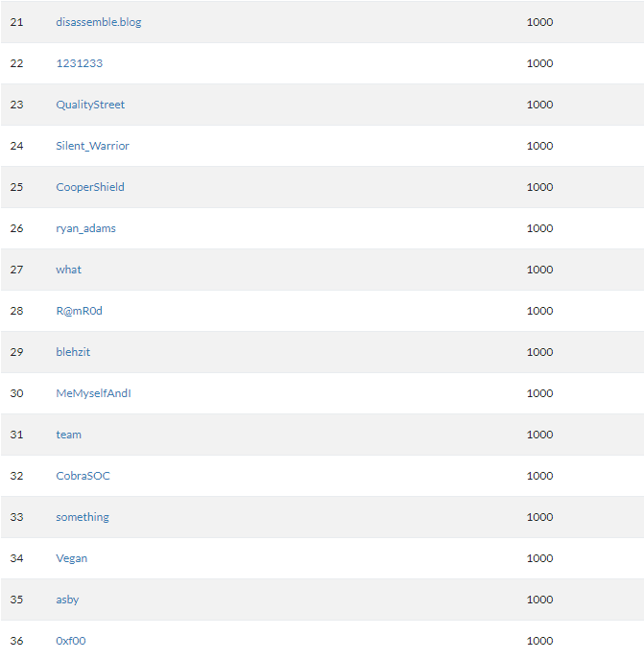Click the R@mR0d team link
Viewport: 644px width, 659px height.
click(79, 311)
